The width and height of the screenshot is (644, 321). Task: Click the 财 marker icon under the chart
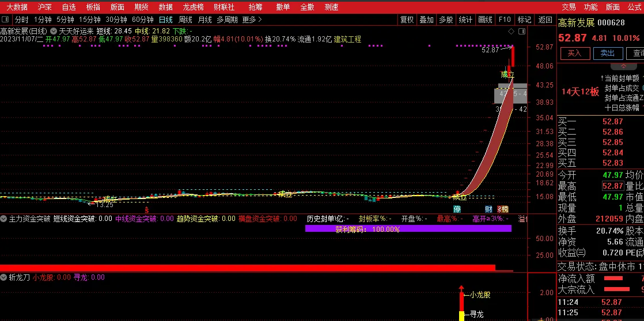click(488, 209)
